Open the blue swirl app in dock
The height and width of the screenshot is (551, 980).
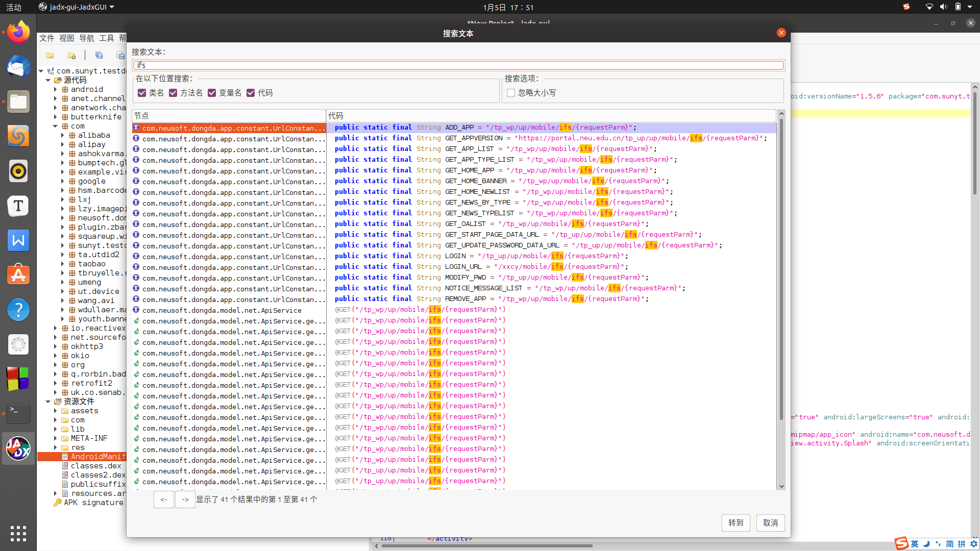18,136
